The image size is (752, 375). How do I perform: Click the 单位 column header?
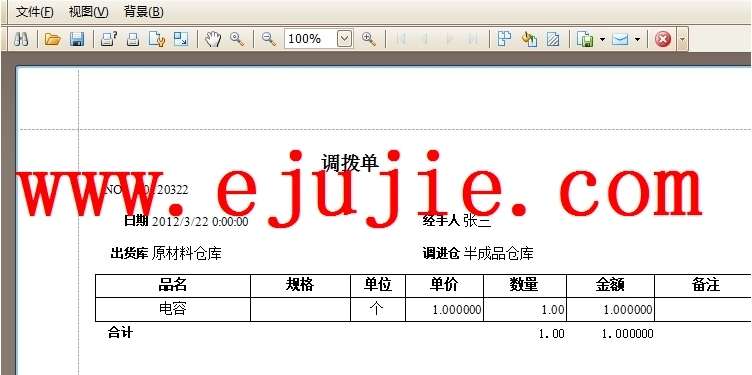tap(378, 285)
